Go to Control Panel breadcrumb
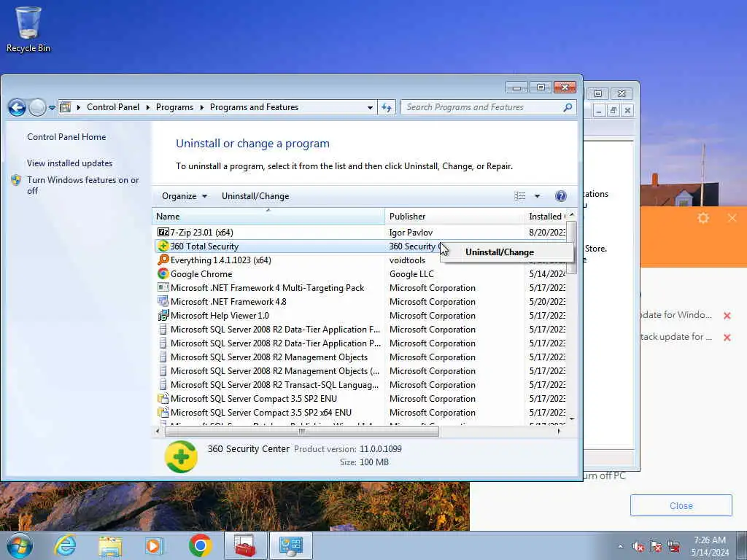 pyautogui.click(x=113, y=107)
